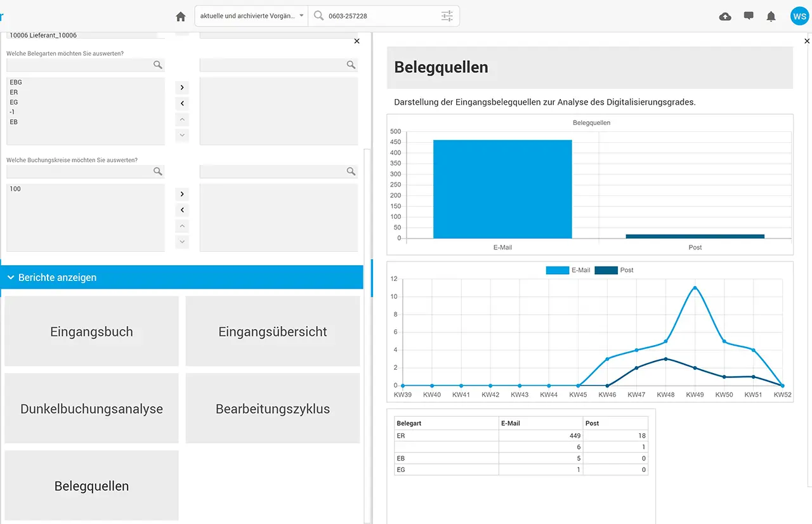
Task: Open WS user profile avatar
Action: pos(799,16)
